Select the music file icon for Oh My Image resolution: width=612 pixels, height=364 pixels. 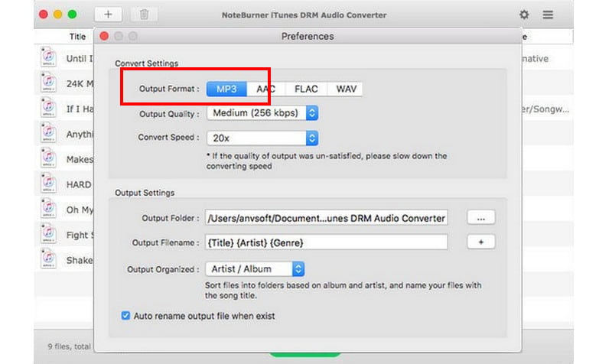(48, 208)
